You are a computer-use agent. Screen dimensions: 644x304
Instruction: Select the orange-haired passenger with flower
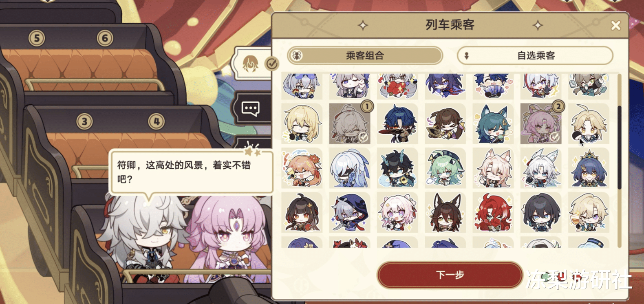[302, 168]
